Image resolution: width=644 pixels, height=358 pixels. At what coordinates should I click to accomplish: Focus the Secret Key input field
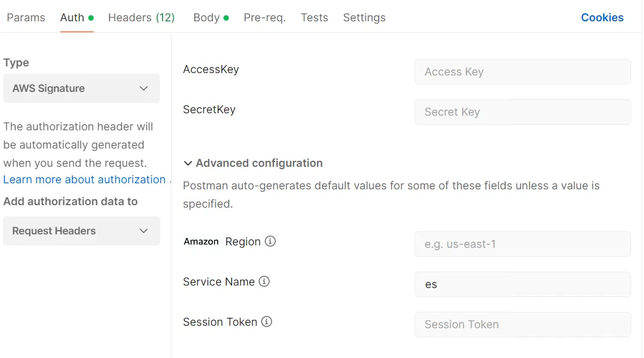pyautogui.click(x=522, y=112)
